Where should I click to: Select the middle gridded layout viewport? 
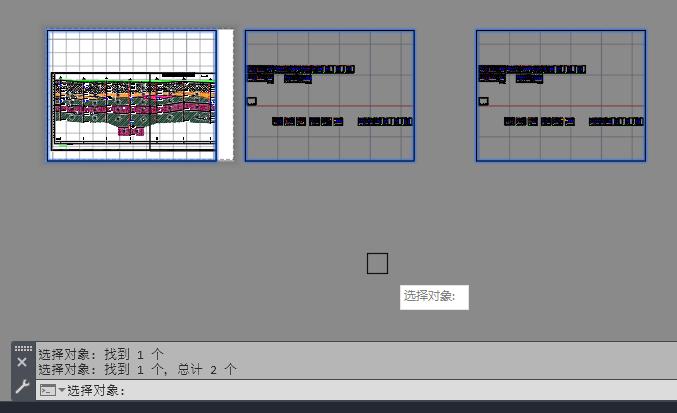[330, 95]
